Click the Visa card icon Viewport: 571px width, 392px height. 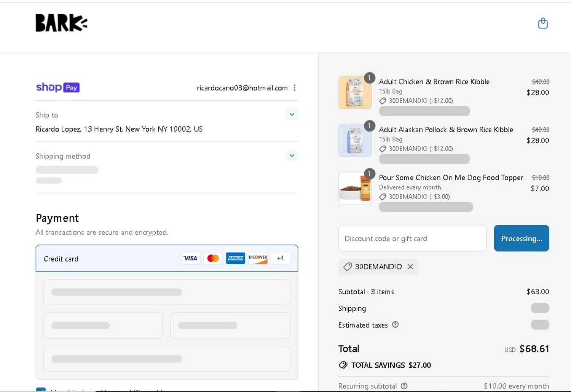(190, 258)
